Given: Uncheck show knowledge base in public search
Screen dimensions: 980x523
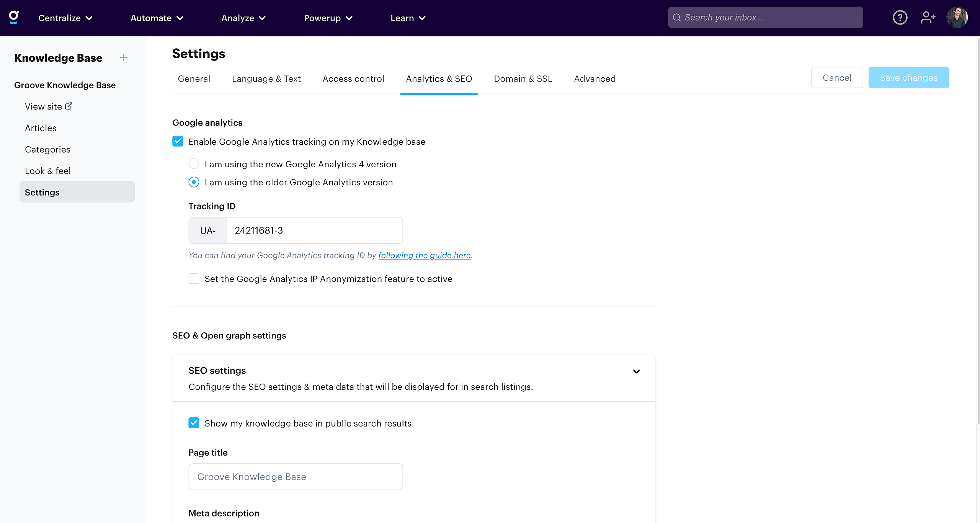Looking at the screenshot, I should click(194, 423).
